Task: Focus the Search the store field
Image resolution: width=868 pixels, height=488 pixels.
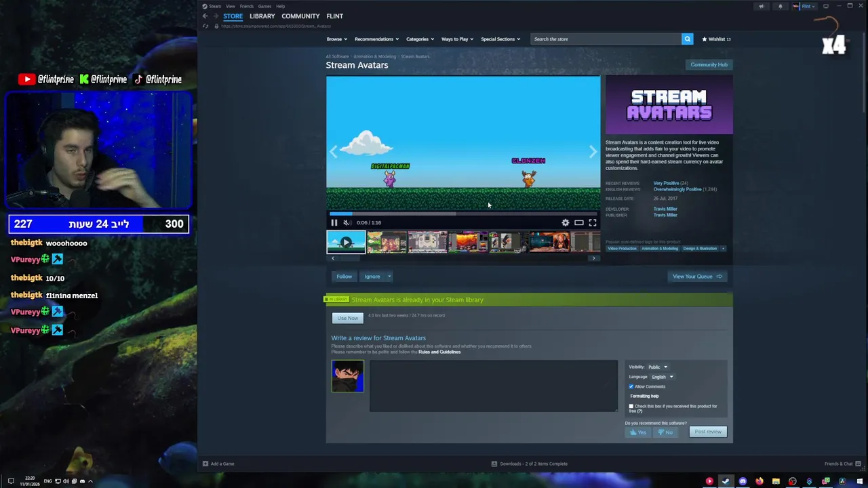Action: click(x=606, y=39)
